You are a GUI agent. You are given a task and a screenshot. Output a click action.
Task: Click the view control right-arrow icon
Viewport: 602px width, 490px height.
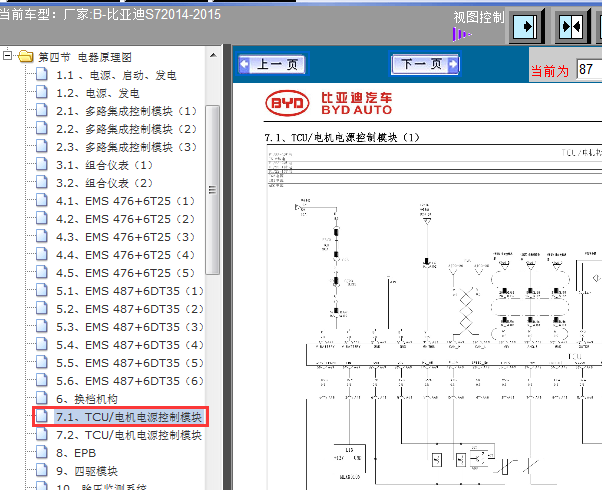[x=527, y=27]
